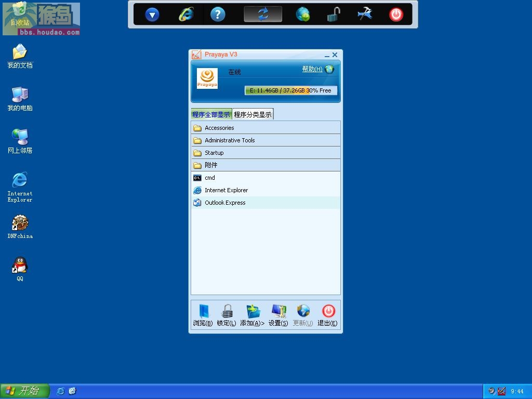Click the 浏览(B) browse icon

[203, 315]
